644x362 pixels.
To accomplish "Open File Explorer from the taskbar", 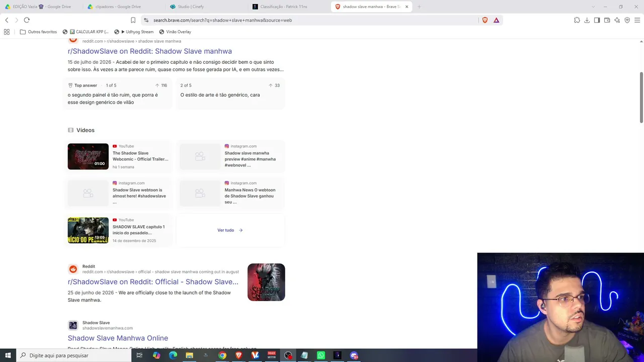I will pos(189,355).
